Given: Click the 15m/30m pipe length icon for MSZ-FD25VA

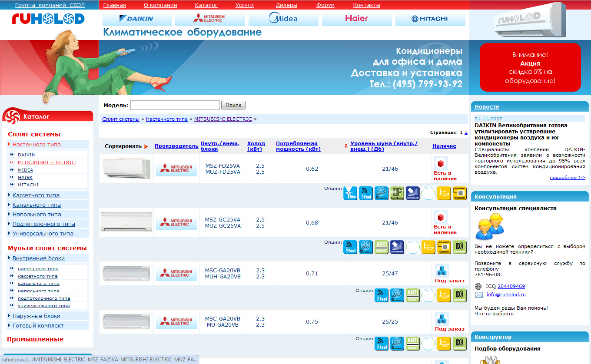Looking at the screenshot, I should coord(444,193).
